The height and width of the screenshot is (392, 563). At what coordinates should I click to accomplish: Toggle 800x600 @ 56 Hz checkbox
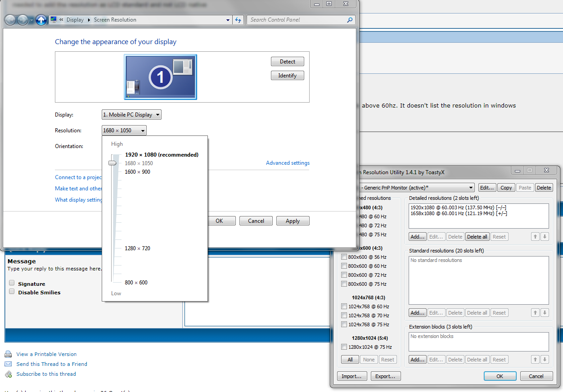coord(344,257)
